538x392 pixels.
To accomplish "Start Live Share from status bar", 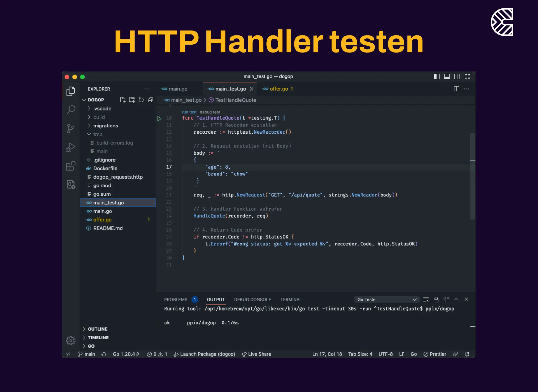I will tap(256, 354).
